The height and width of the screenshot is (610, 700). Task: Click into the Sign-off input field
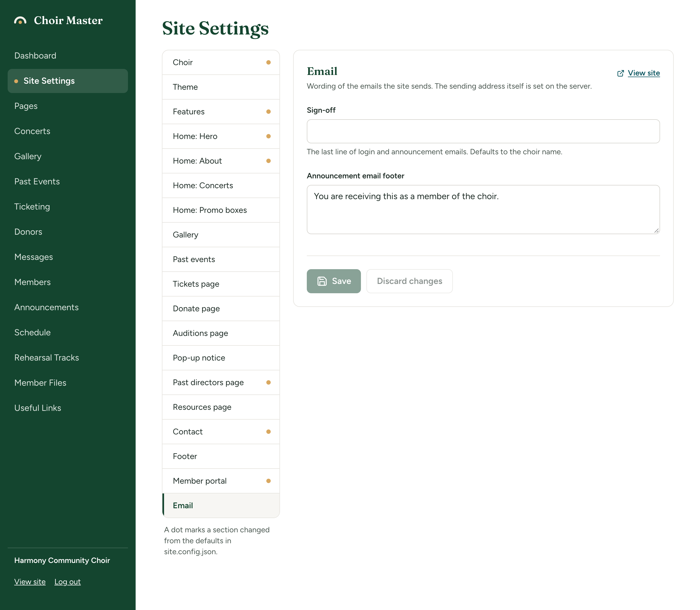pyautogui.click(x=483, y=131)
